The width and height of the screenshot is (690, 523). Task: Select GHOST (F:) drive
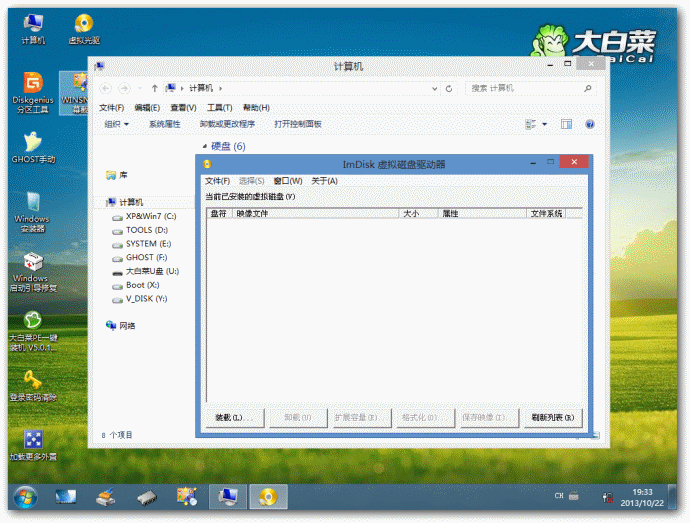click(140, 257)
